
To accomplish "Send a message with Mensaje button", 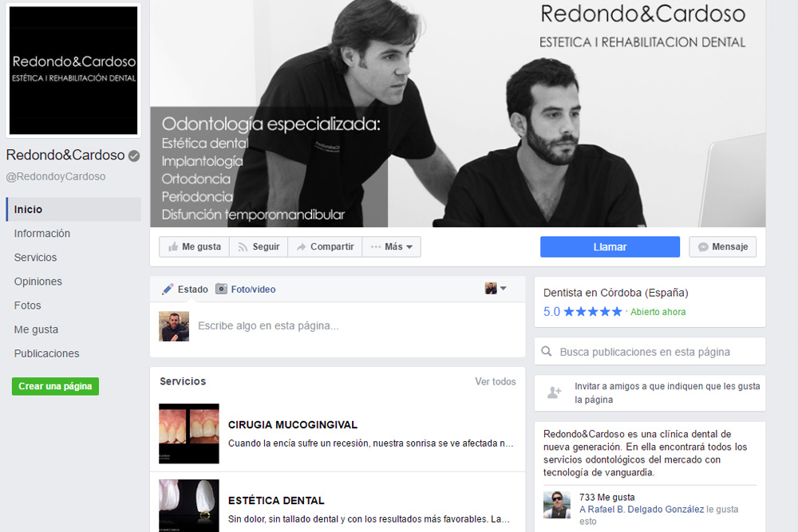I will pos(722,246).
